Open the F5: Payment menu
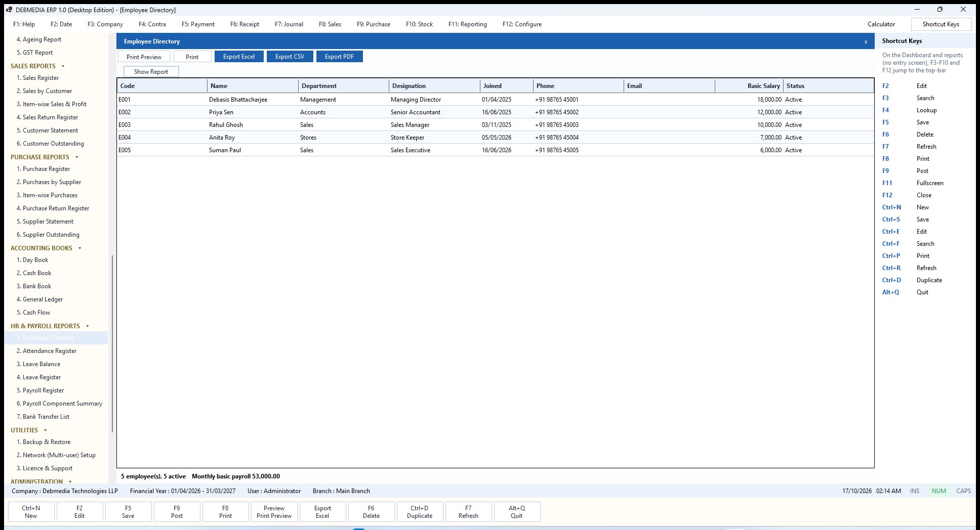 pos(198,24)
